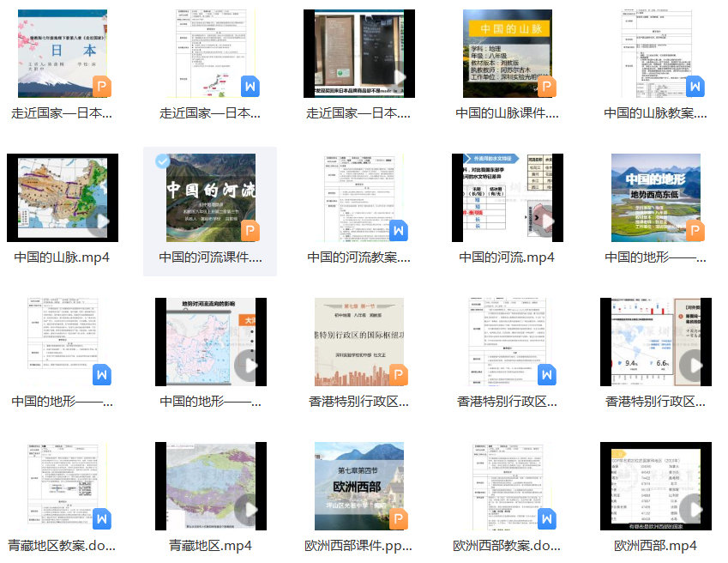Play the 香港特别行政区 video via play icon
Viewport: 728px width, 563px height.
coord(695,366)
